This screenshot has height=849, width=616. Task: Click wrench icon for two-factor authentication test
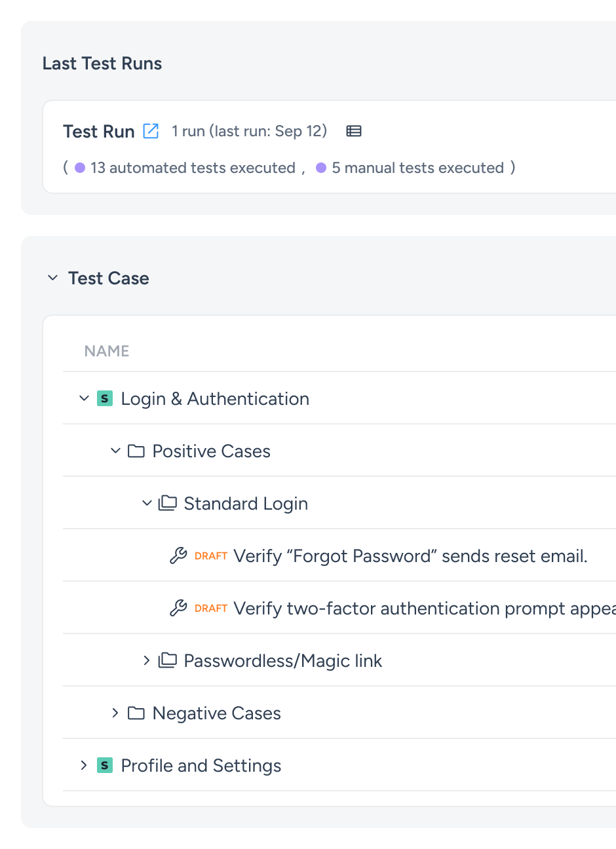point(178,608)
